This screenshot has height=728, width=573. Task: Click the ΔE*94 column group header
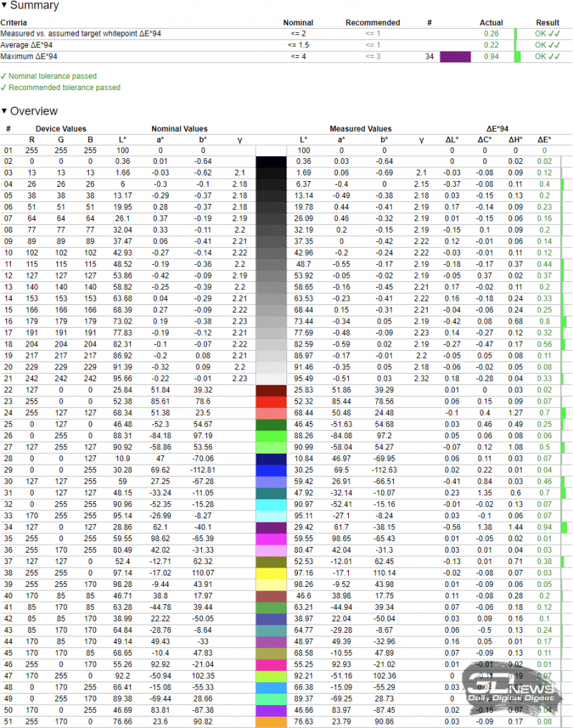(x=497, y=129)
